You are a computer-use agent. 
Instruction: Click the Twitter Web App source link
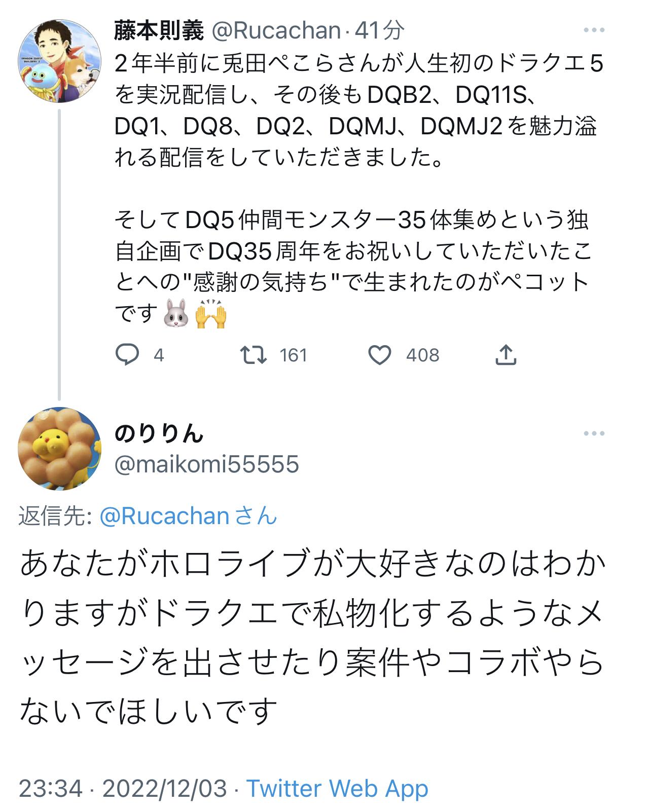(x=337, y=789)
